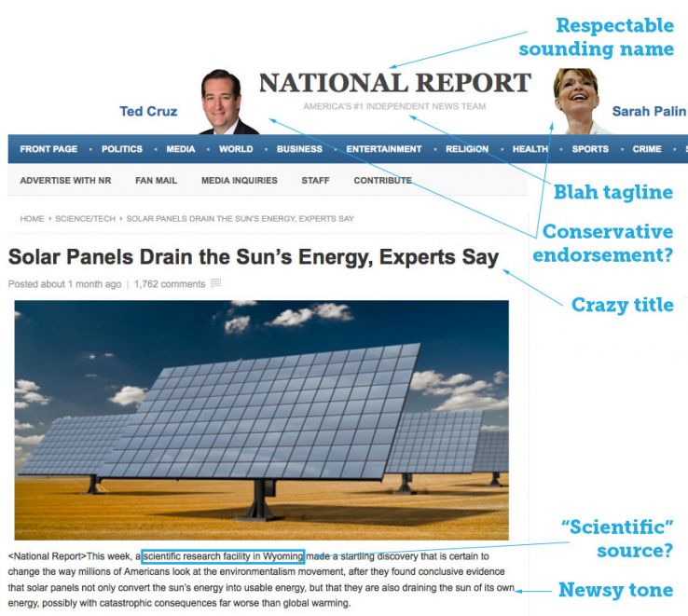Click the CONTRIBUTE link
688x616 pixels.
click(382, 180)
